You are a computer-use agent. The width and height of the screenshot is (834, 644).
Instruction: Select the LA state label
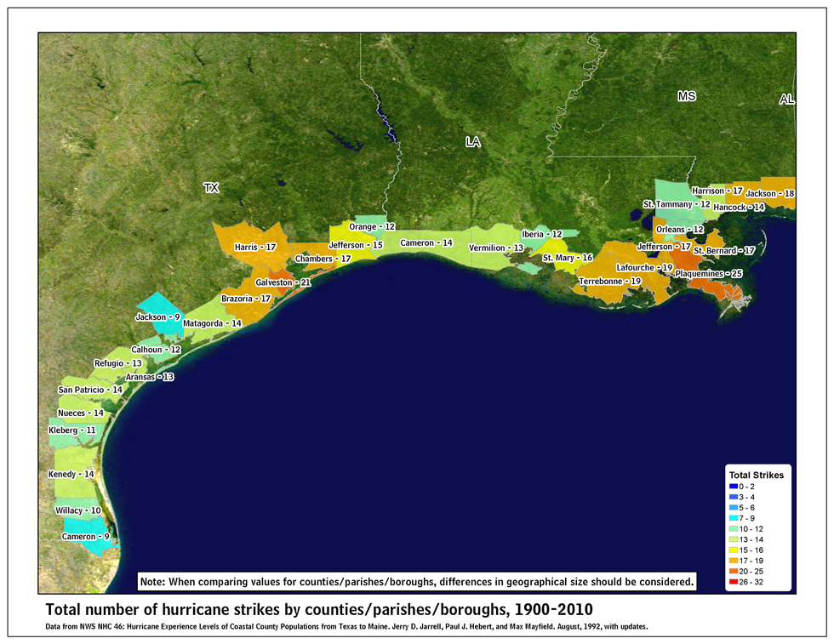point(472,142)
